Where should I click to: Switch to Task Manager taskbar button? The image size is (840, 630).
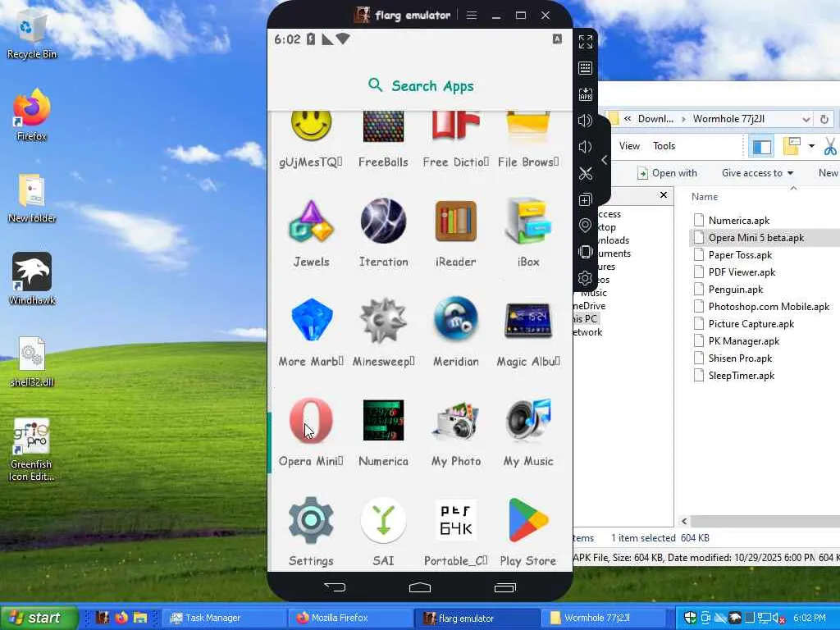pyautogui.click(x=225, y=618)
